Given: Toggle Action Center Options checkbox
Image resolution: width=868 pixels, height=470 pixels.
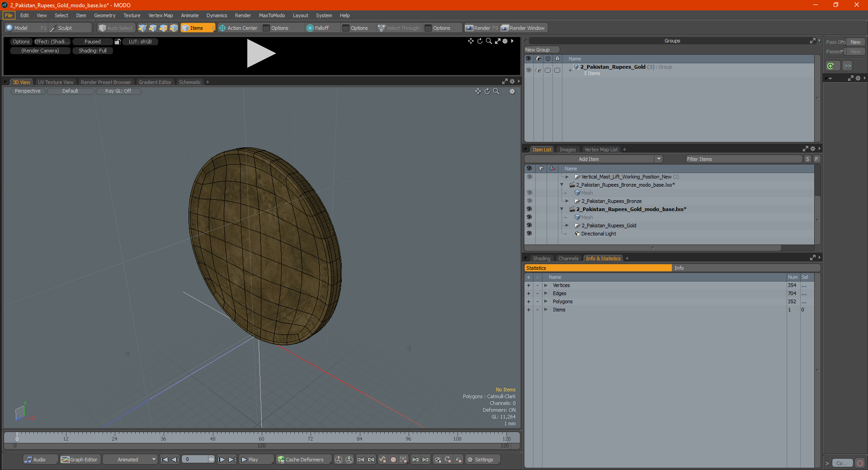Looking at the screenshot, I should tap(266, 28).
